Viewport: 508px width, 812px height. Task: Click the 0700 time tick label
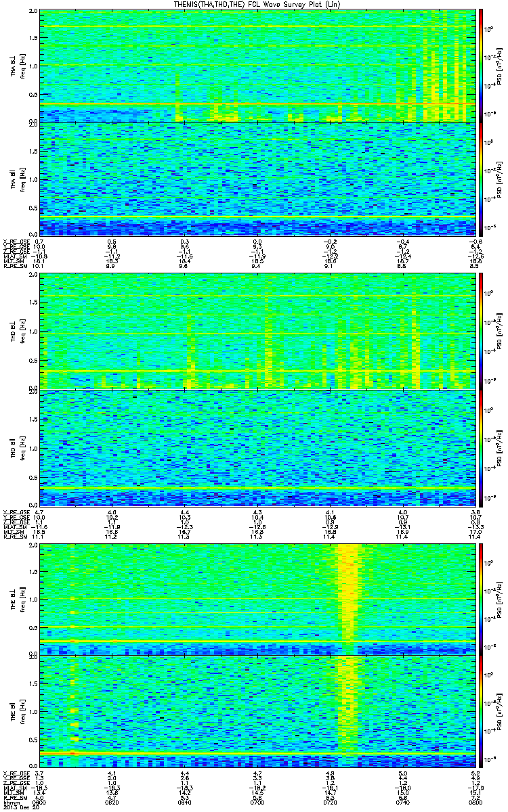(x=257, y=803)
